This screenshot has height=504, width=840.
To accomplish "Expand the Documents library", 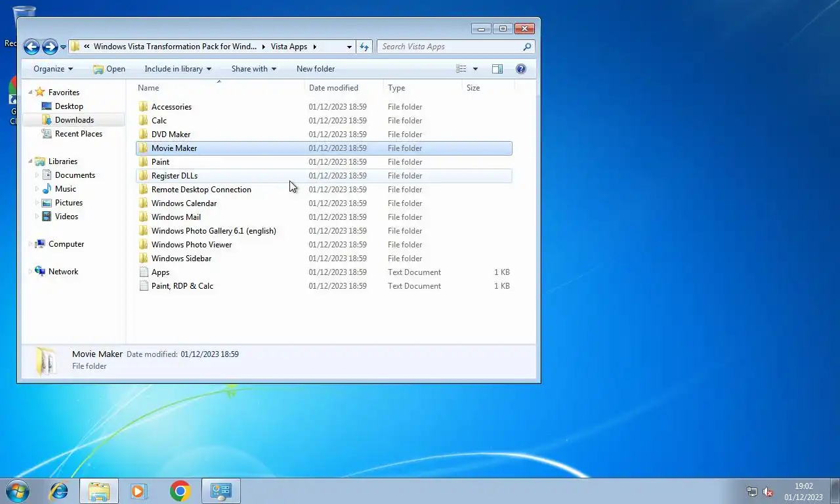I will coord(37,175).
